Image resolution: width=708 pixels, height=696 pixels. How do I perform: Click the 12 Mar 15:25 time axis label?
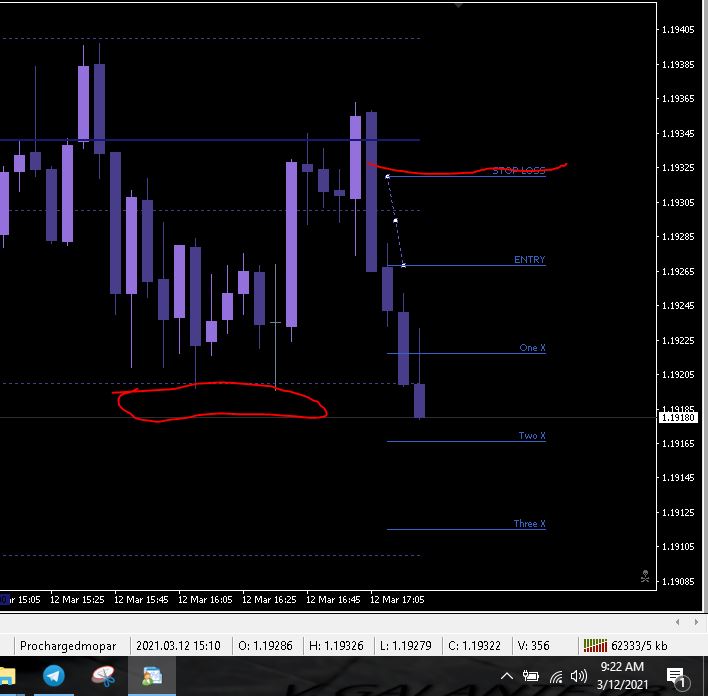[77, 599]
